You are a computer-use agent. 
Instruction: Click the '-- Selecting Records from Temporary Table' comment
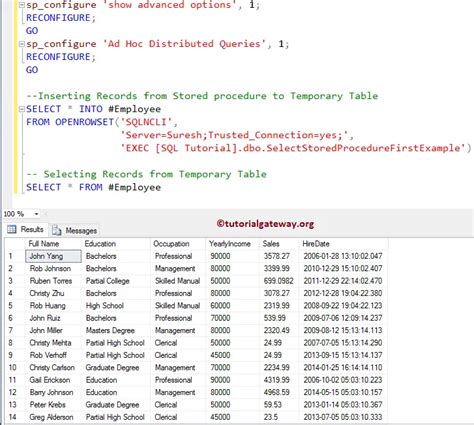tap(146, 174)
